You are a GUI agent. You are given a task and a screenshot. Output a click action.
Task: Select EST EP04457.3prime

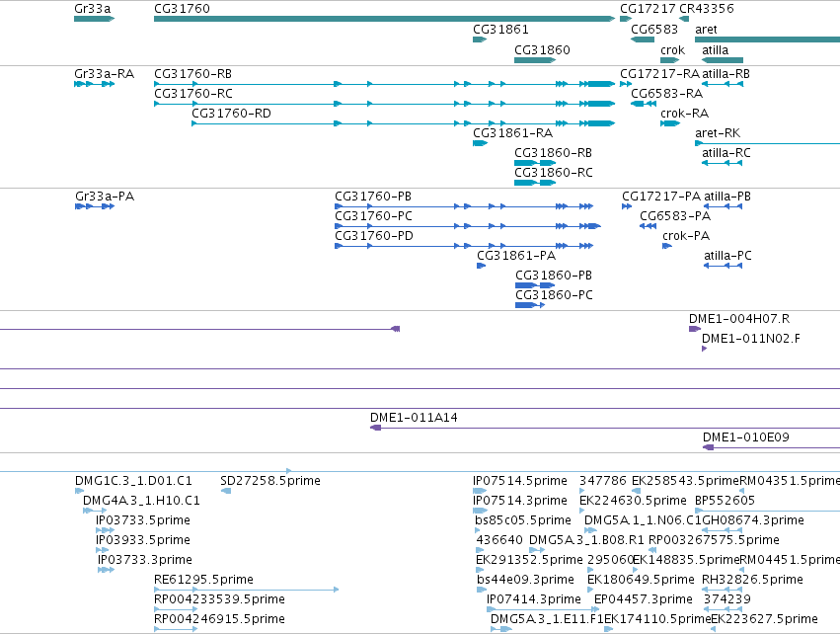pyautogui.click(x=644, y=599)
